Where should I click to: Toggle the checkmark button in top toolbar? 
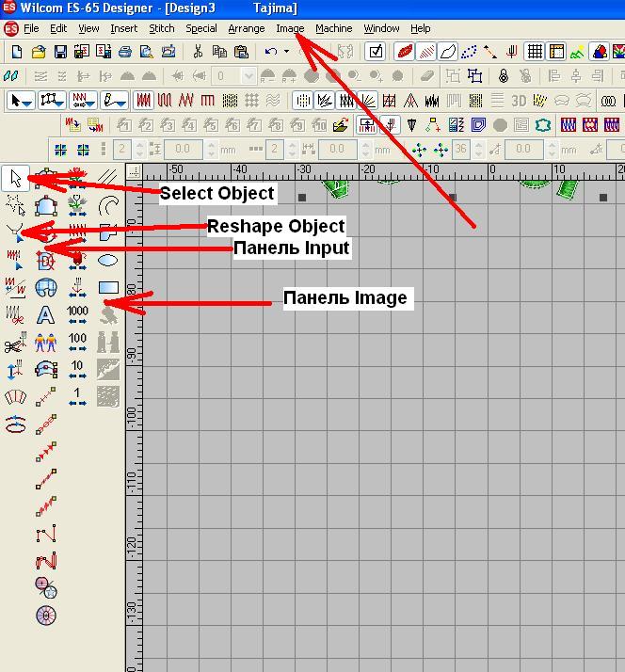[375, 52]
